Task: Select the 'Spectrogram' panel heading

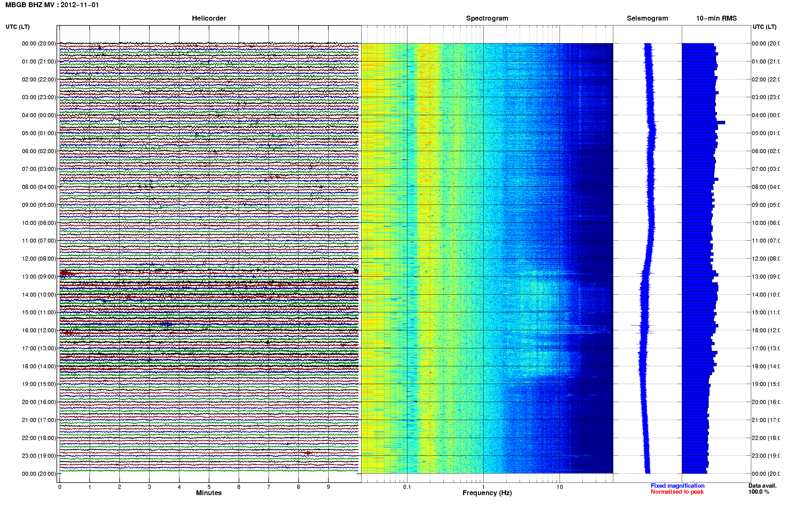Action: pos(487,19)
